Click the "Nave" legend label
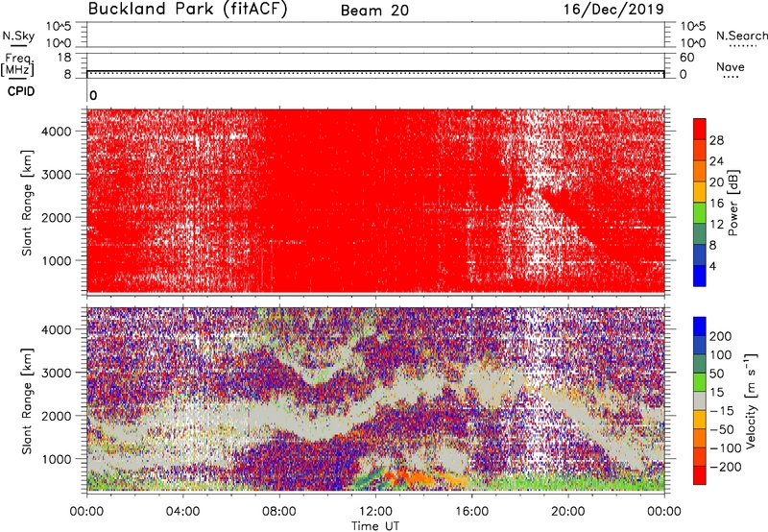 click(x=731, y=66)
